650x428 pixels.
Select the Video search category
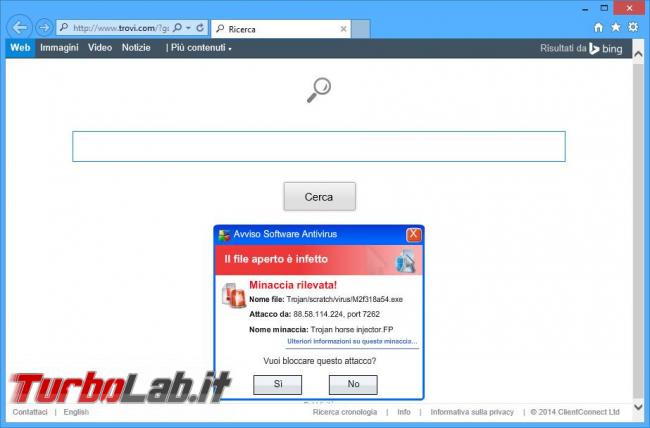coord(100,48)
